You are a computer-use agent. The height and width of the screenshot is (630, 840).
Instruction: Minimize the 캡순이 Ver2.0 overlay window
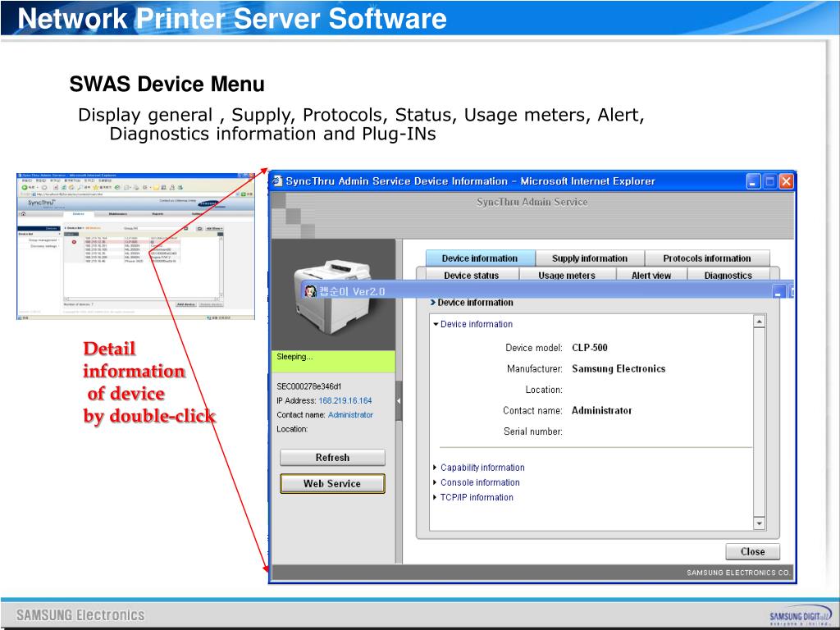click(x=779, y=292)
